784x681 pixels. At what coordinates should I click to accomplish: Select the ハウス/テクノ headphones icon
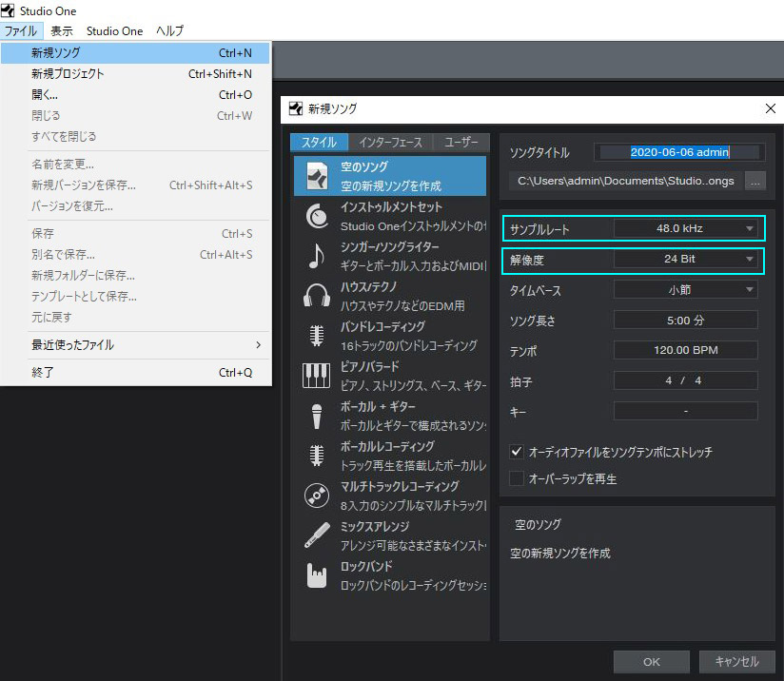coord(317,296)
